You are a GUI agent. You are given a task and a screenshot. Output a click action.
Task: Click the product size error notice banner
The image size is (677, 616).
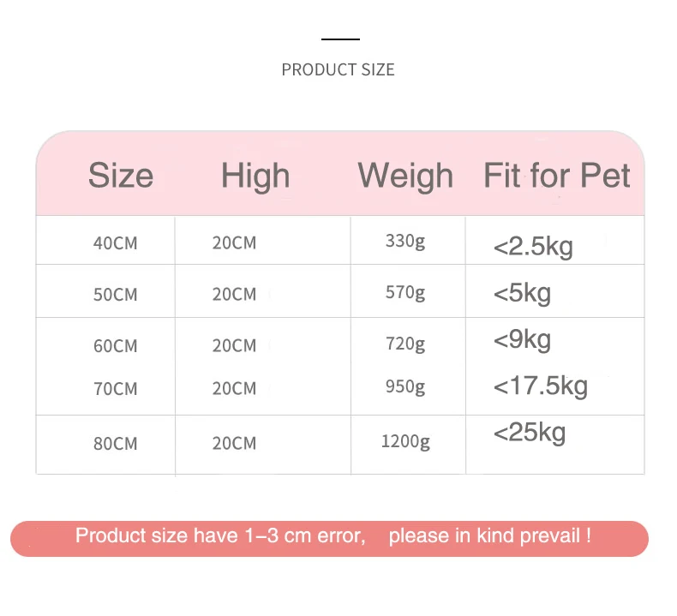[329, 538]
